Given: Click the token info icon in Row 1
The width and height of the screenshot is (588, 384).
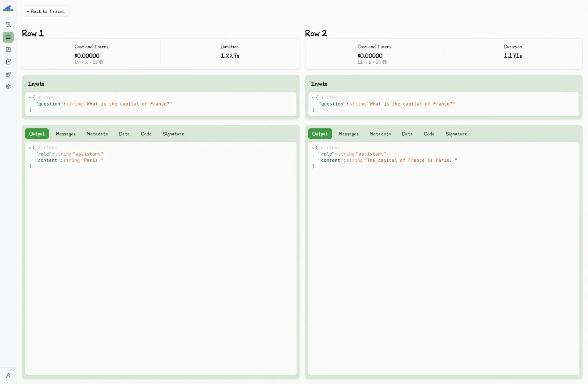Looking at the screenshot, I should (x=101, y=62).
